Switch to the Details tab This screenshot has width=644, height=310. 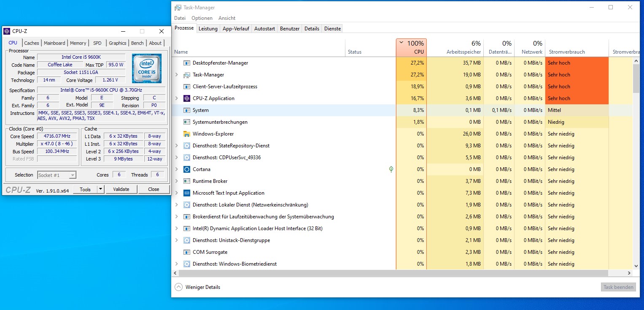312,29
